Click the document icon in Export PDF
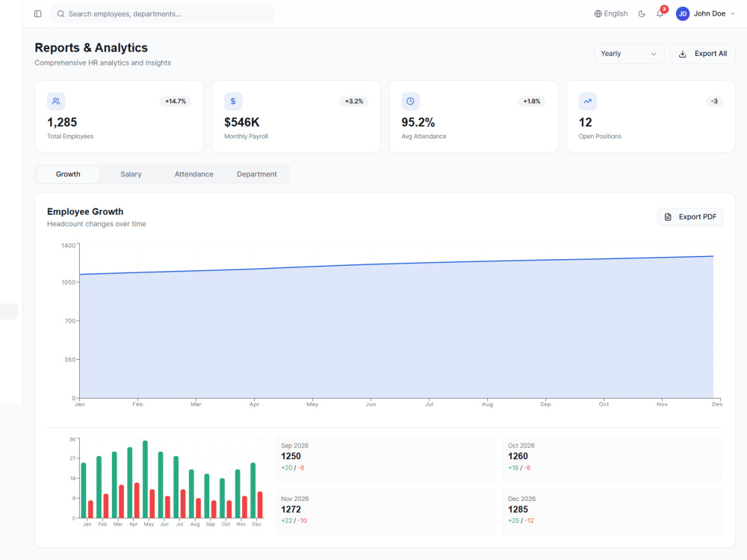Screen dimensions: 747x560 tap(668, 217)
